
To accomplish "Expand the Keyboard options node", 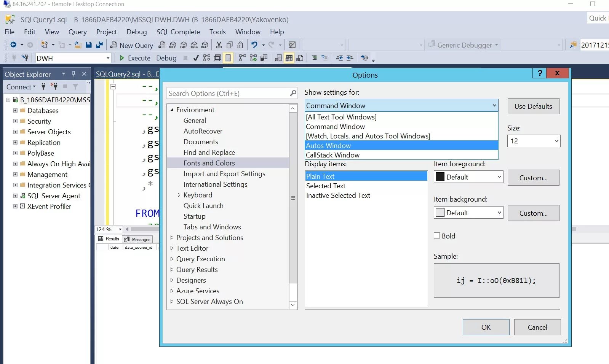I will (179, 195).
